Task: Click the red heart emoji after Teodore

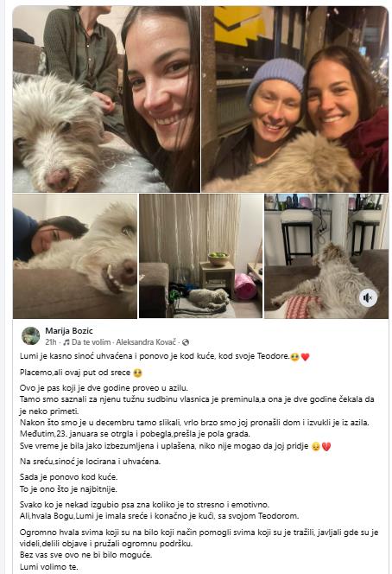Action: (306, 356)
